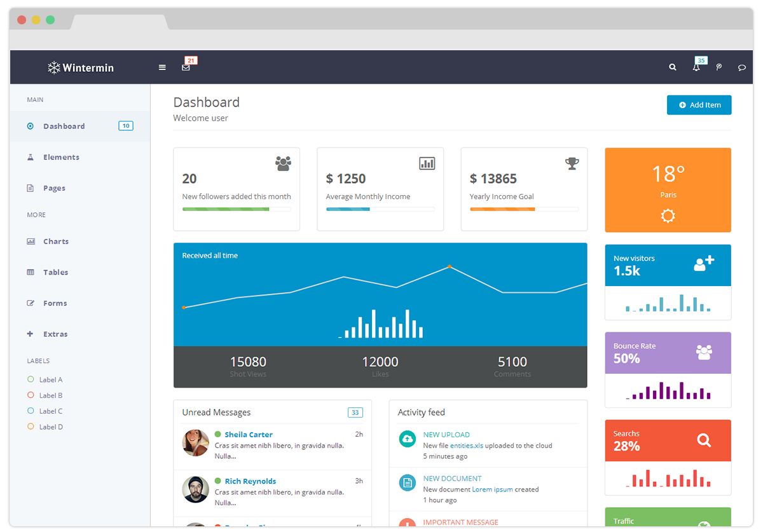Click the chat bubble icon in header
The image size is (763, 532).
coord(741,67)
